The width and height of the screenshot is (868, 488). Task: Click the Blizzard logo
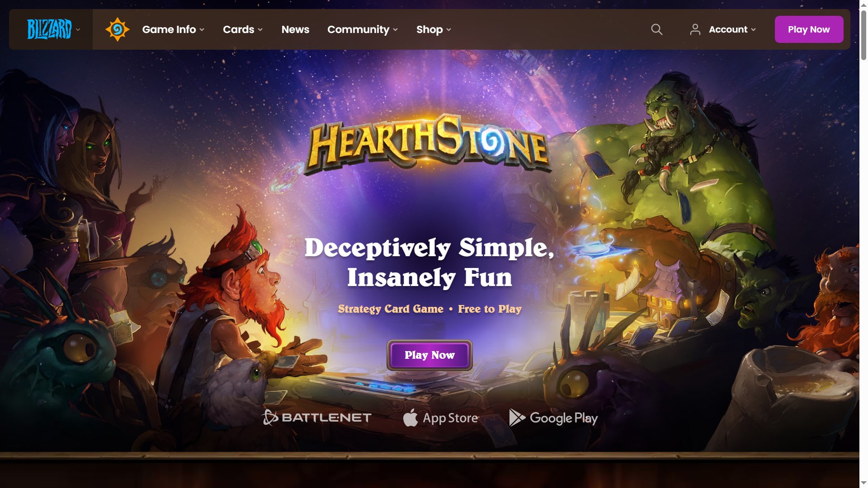tap(49, 29)
